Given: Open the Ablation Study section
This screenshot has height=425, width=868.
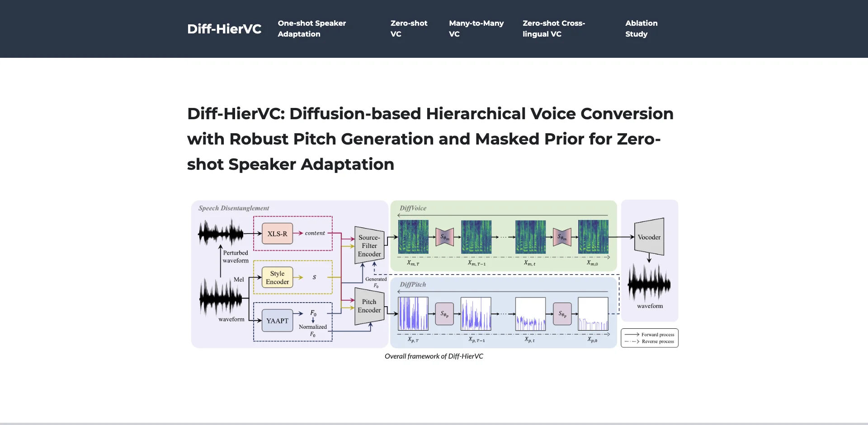Looking at the screenshot, I should coord(642,28).
